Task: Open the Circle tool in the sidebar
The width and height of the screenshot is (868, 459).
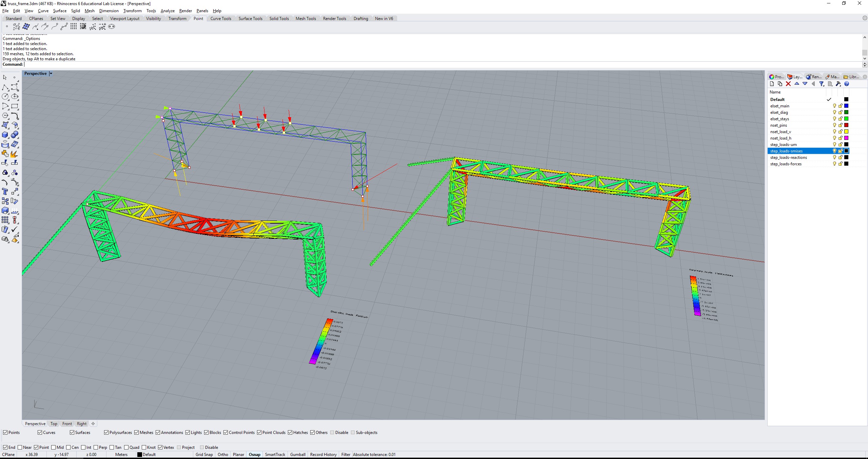Action: click(5, 97)
